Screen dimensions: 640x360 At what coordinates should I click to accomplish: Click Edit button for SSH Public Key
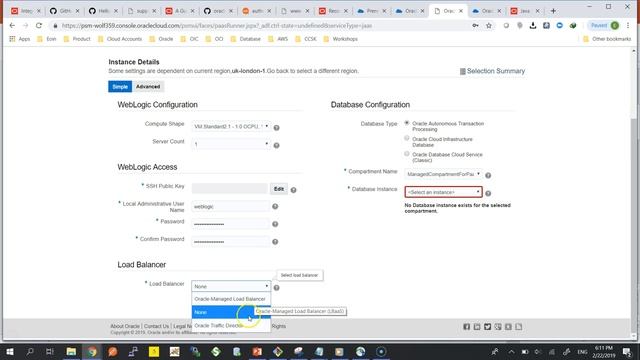pos(279,189)
